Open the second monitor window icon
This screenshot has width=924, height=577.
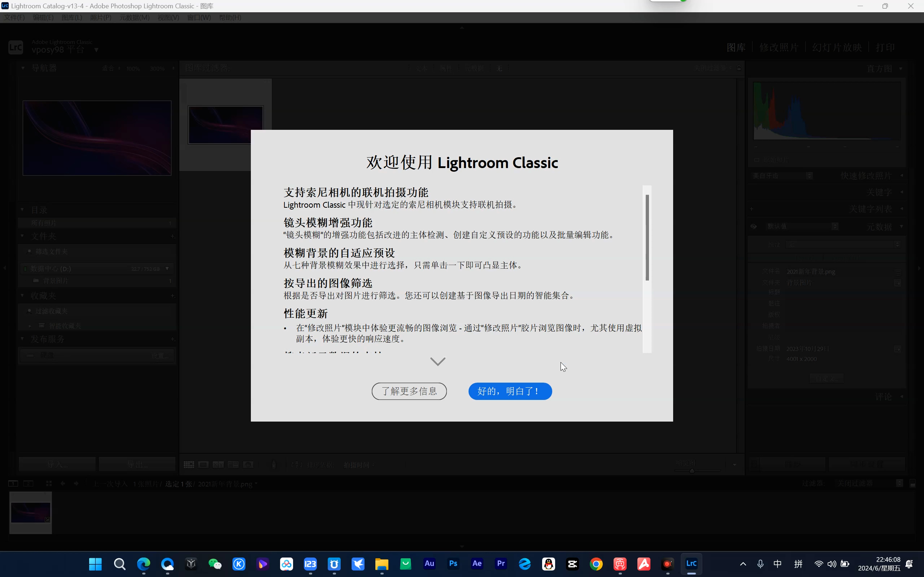(x=28, y=484)
